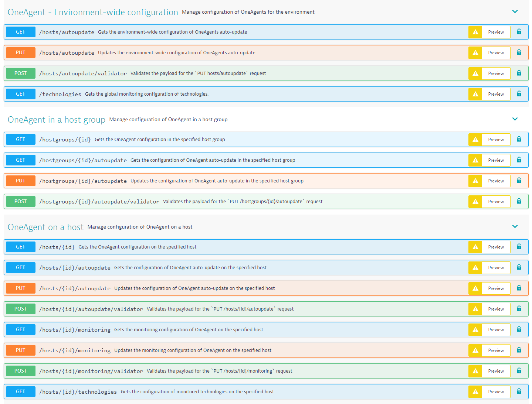Click the lock icon for GET /hostgroups/{id}/autoupdate
This screenshot has height=404, width=532.
click(519, 160)
